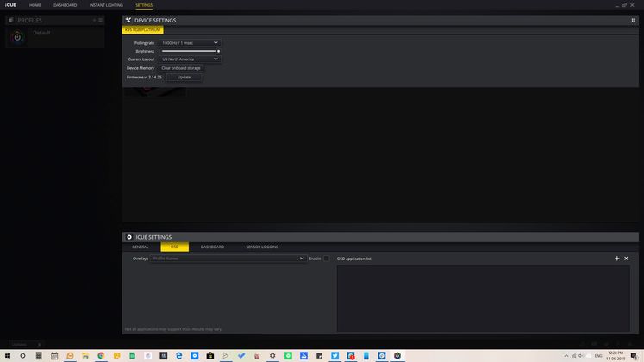The image size is (644, 362).
Task: Open the Polling rate dropdown
Action: 190,43
